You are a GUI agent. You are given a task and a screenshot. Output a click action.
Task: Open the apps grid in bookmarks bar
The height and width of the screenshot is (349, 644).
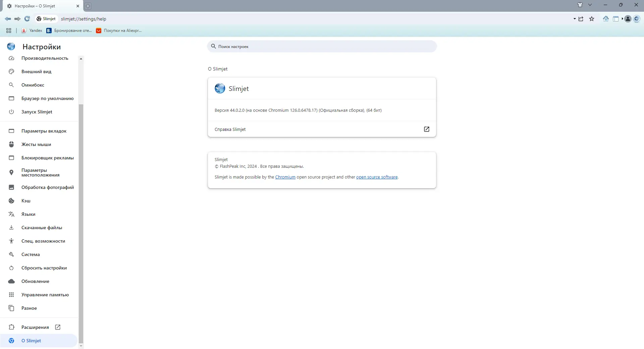[x=9, y=31]
